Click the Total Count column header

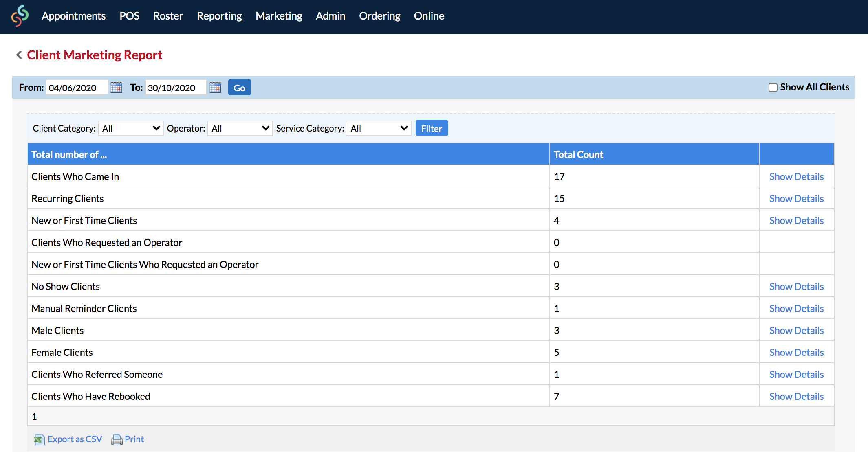pyautogui.click(x=654, y=154)
